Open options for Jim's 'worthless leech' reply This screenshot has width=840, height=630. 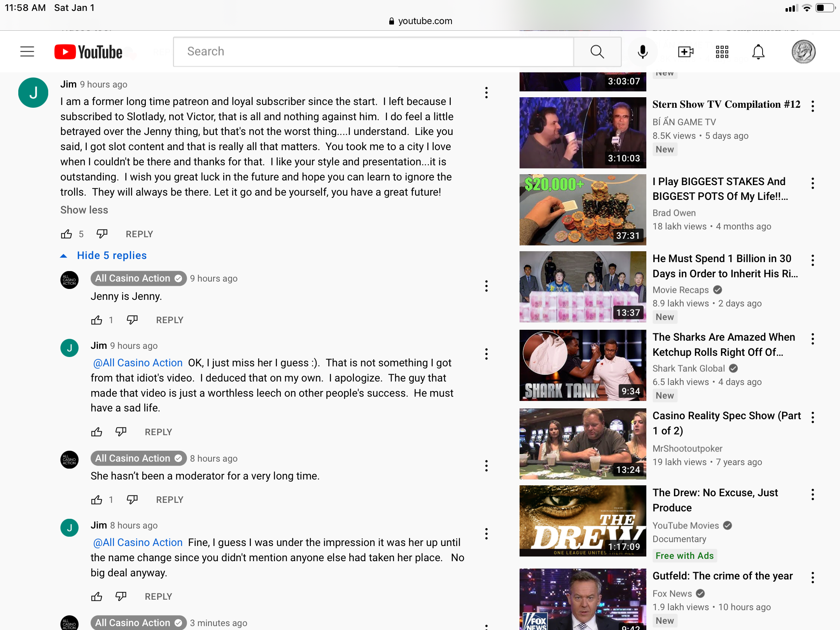(x=486, y=354)
